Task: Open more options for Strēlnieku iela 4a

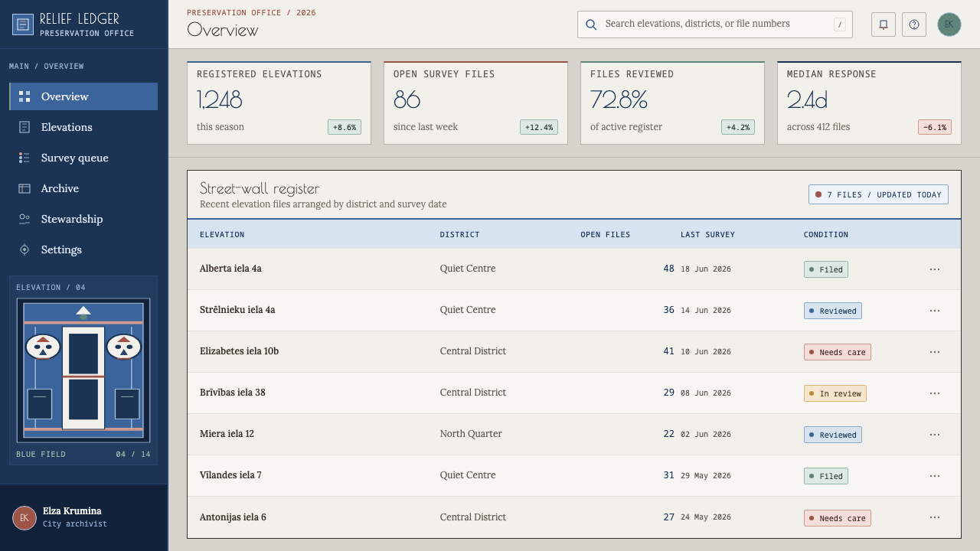Action: coord(935,311)
